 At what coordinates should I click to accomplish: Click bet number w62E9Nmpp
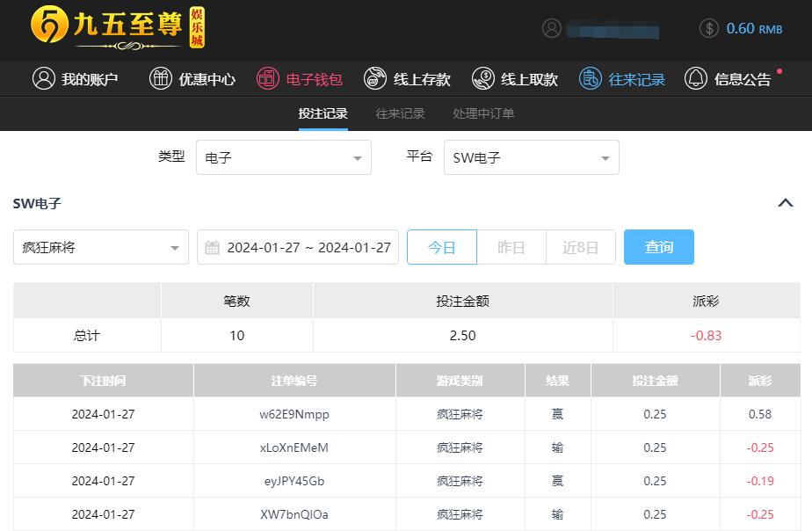(x=294, y=414)
